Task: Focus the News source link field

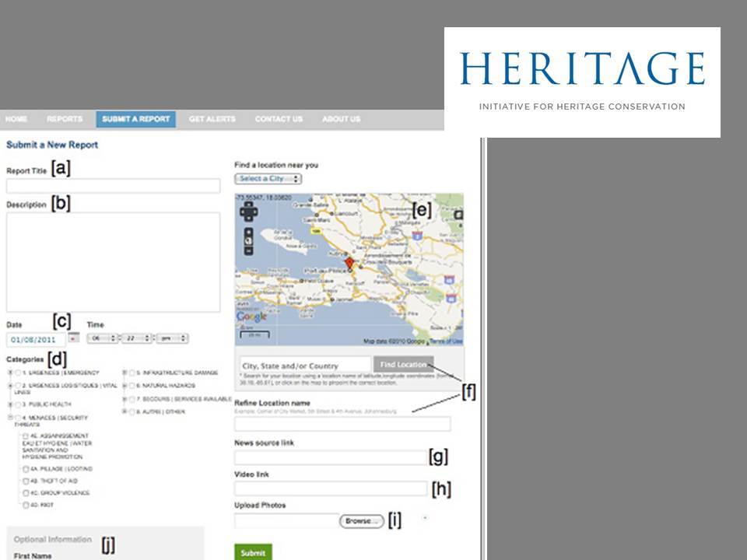Action: (x=331, y=457)
